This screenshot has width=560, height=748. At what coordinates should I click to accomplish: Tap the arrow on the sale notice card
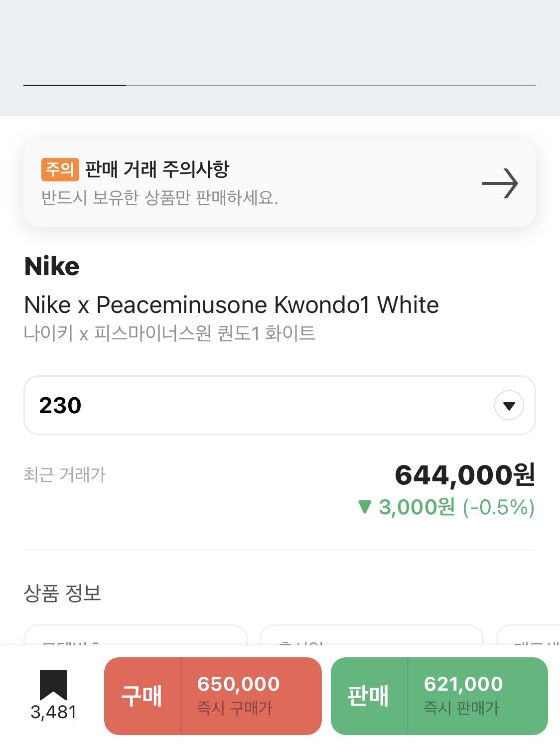pyautogui.click(x=500, y=183)
